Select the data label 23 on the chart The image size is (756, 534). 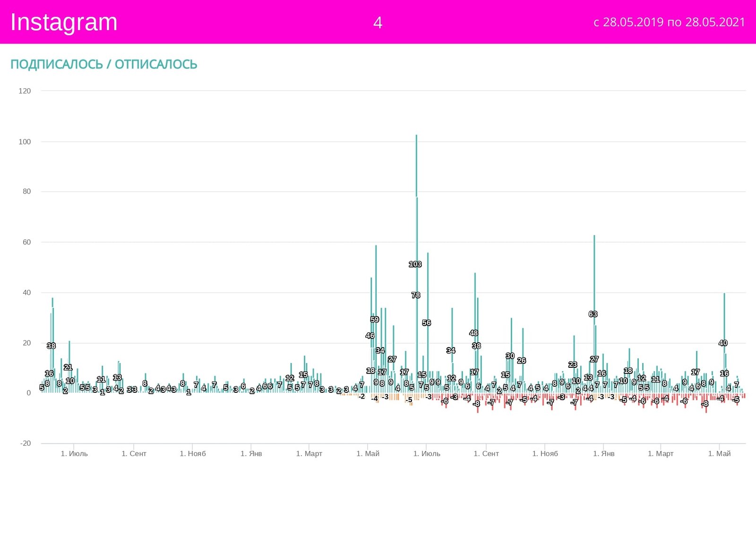tap(572, 365)
